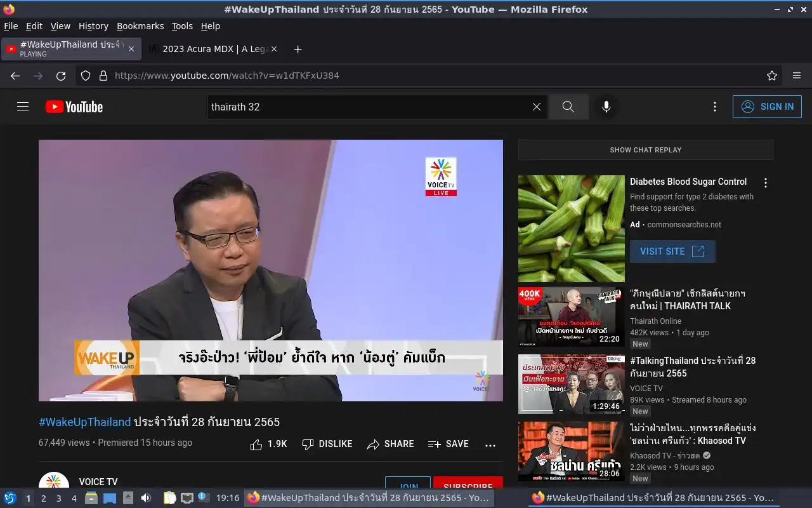
Task: Open the Diabetes ad options three-dot menu
Action: (x=766, y=183)
